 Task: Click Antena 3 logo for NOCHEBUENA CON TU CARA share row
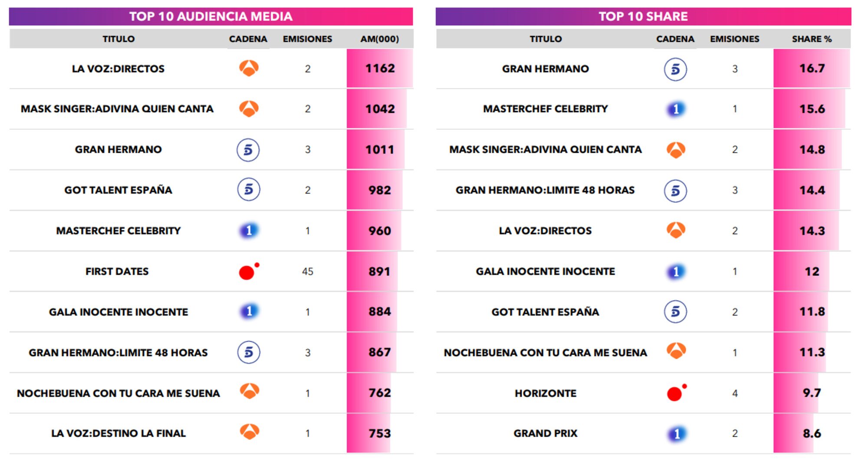point(676,351)
